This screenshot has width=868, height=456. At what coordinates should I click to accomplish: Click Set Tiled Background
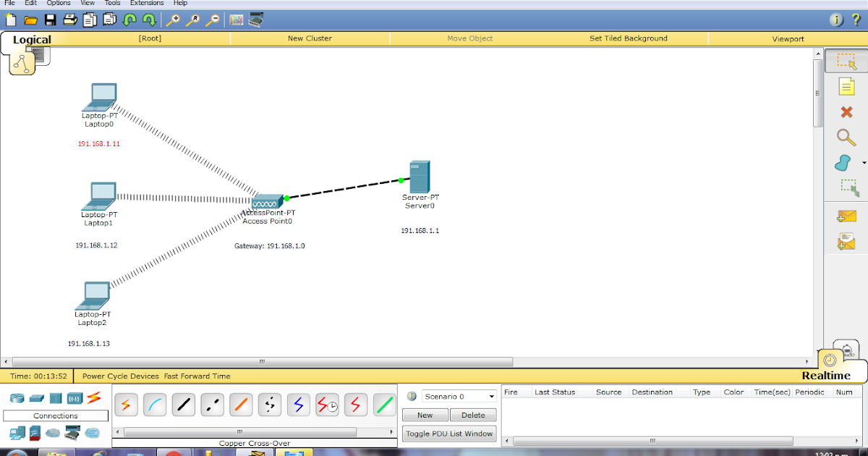tap(628, 38)
